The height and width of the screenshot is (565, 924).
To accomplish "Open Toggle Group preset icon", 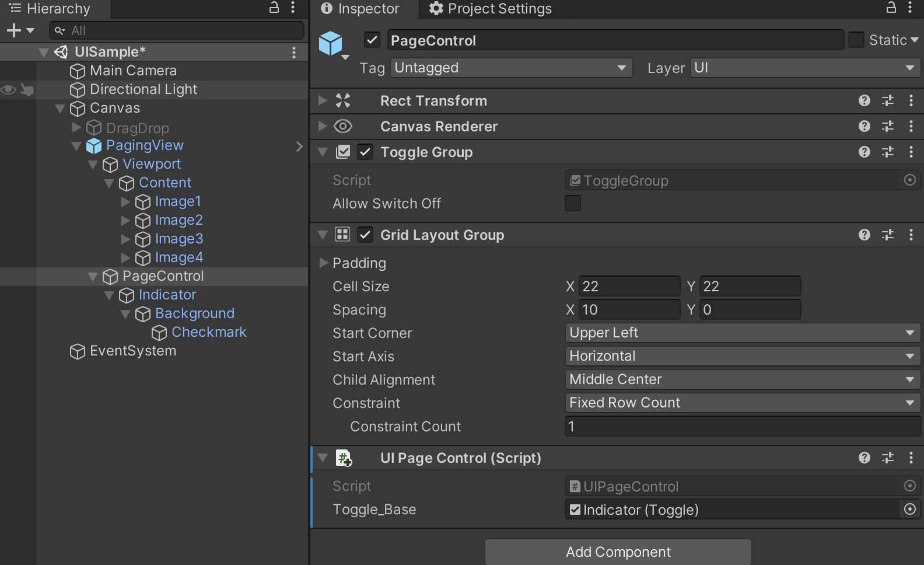I will tap(888, 152).
